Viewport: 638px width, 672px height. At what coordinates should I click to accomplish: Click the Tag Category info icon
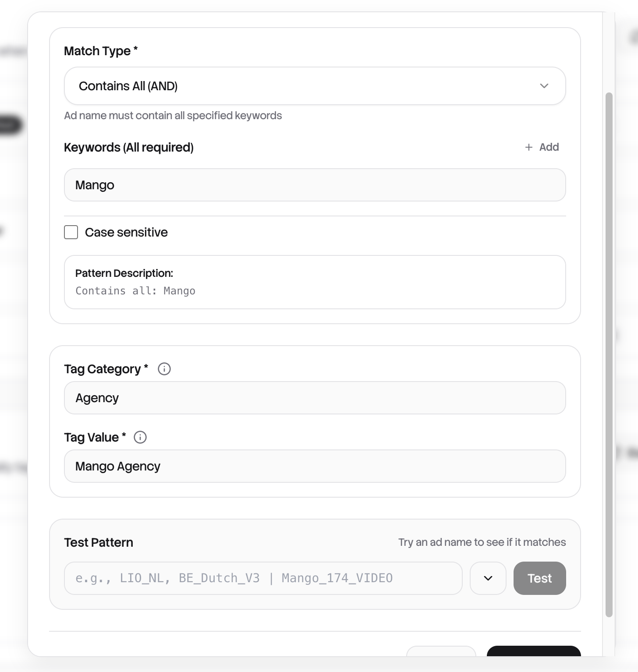click(164, 369)
